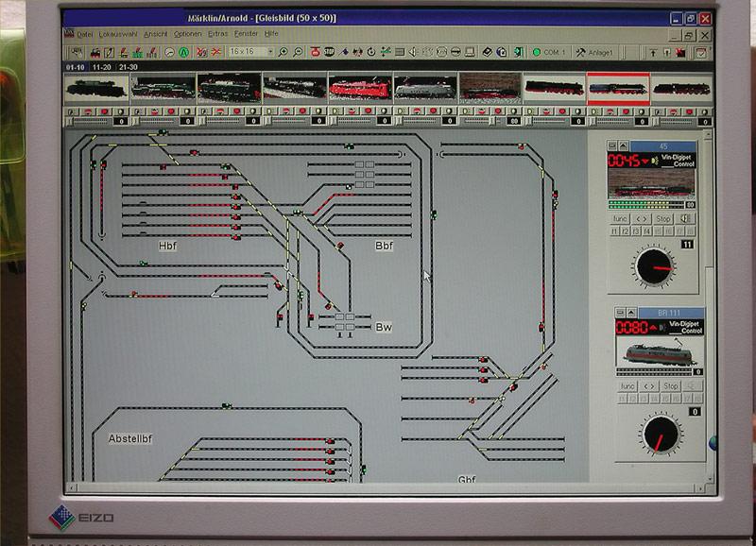Screen dimensions: 756x546
Task: Select the locomotive tool on the toolbar
Action: tap(94, 54)
